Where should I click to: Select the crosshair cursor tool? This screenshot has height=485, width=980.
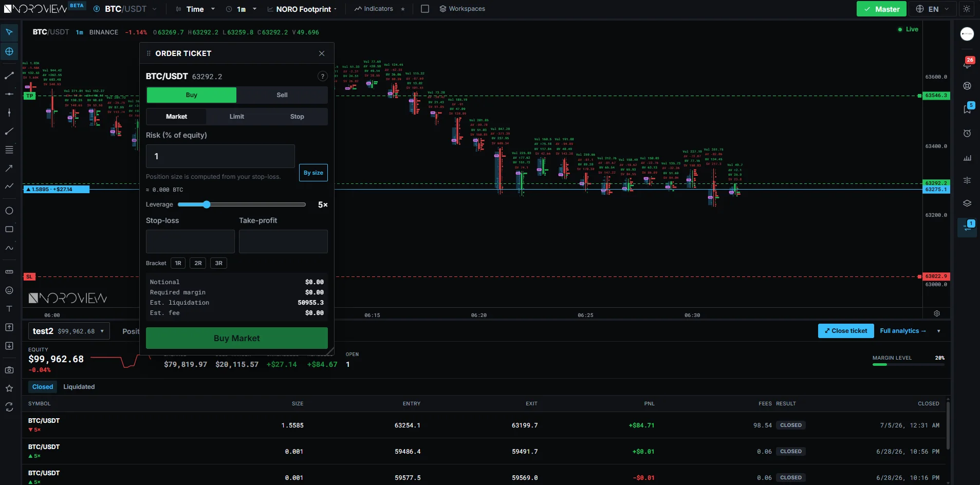[x=9, y=51]
